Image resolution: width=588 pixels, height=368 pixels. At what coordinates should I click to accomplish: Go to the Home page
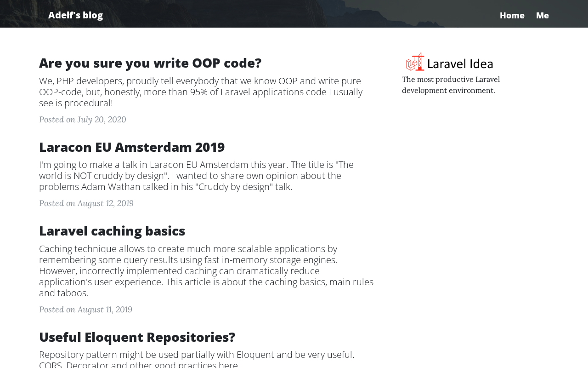(x=512, y=15)
